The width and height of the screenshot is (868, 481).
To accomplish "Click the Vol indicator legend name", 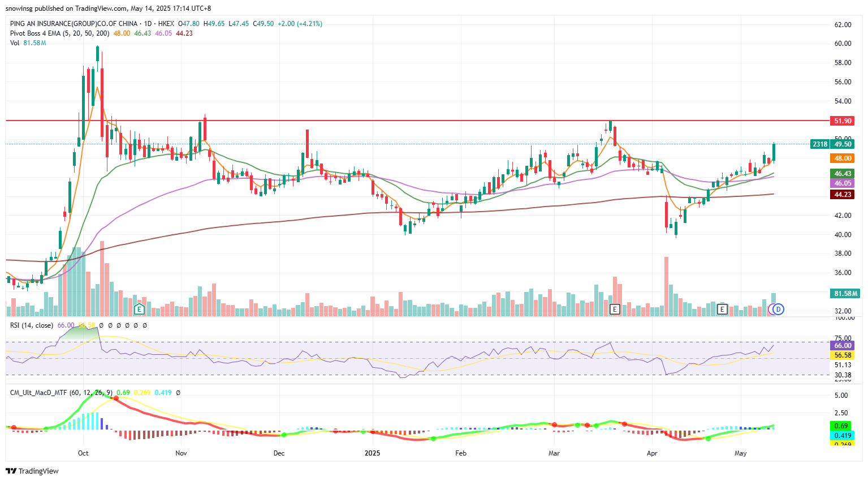I will (x=15, y=43).
